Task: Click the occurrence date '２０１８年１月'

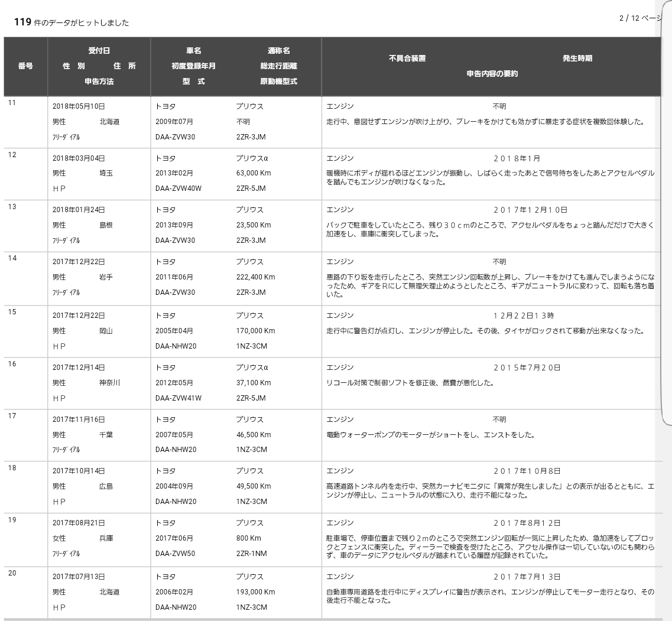Action: tap(517, 158)
